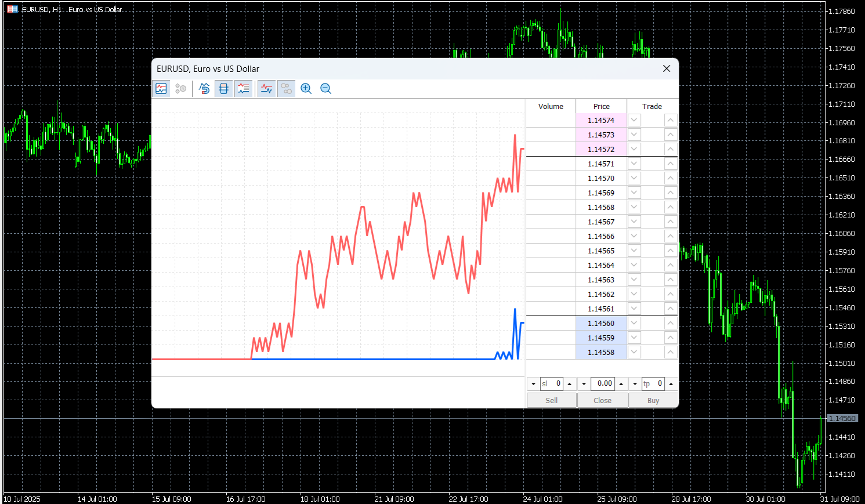This screenshot has height=504, width=865.
Task: Click the 1.17860 level on price scale
Action: (x=842, y=11)
